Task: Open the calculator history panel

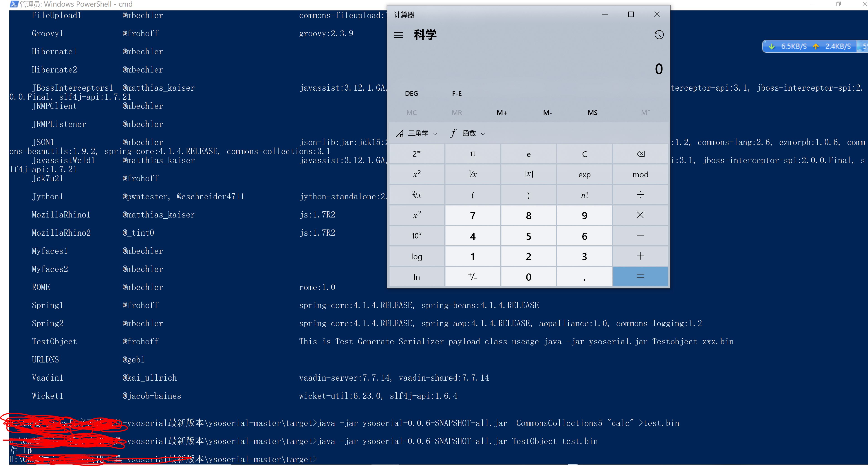Action: [659, 35]
